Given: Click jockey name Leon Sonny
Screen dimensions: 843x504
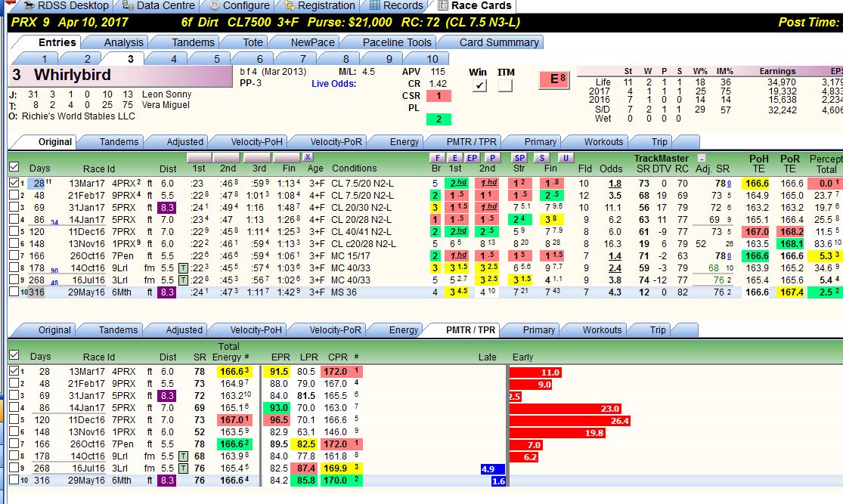Looking at the screenshot, I should pyautogui.click(x=166, y=94).
